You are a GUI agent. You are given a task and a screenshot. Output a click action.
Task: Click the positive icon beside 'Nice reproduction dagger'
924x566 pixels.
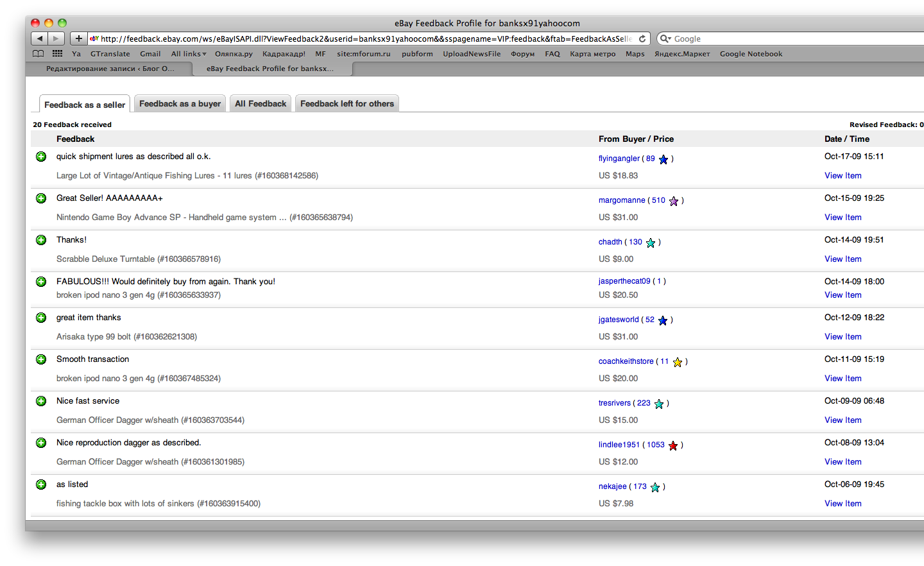41,443
